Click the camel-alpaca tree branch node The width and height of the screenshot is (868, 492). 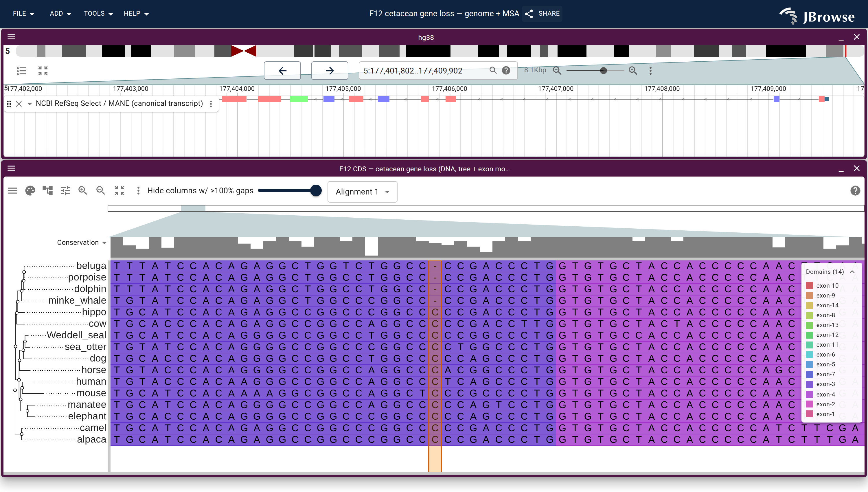(x=22, y=434)
